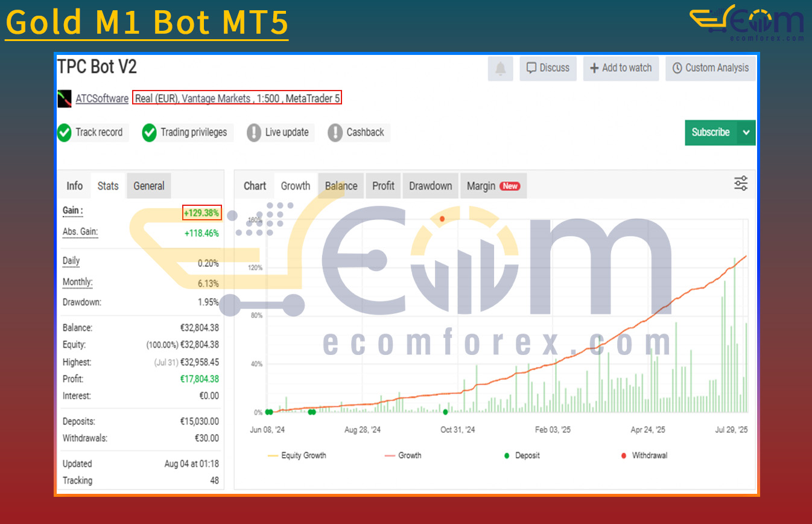
Task: Switch to the Drawdown tab
Action: coord(431,186)
